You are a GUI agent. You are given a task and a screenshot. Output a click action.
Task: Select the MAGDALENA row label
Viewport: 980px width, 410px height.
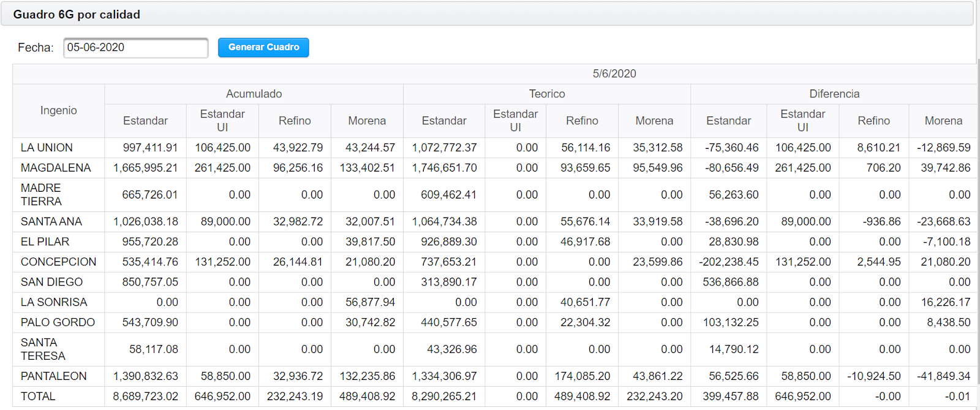56,168
